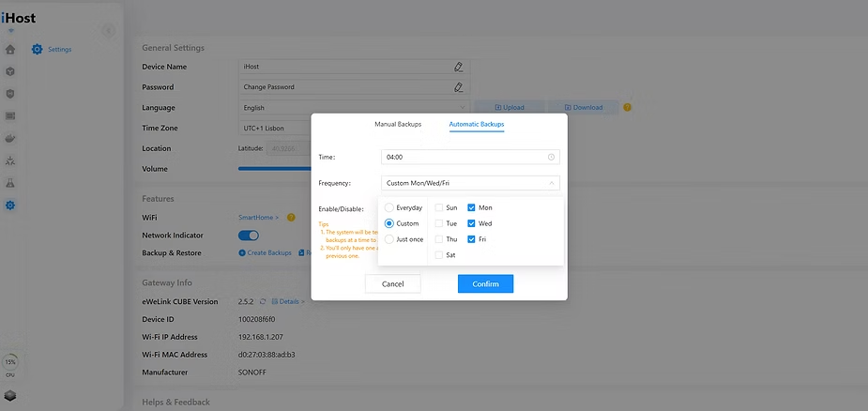This screenshot has height=411, width=868.
Task: Click the clock icon in the Time field
Action: (x=551, y=157)
